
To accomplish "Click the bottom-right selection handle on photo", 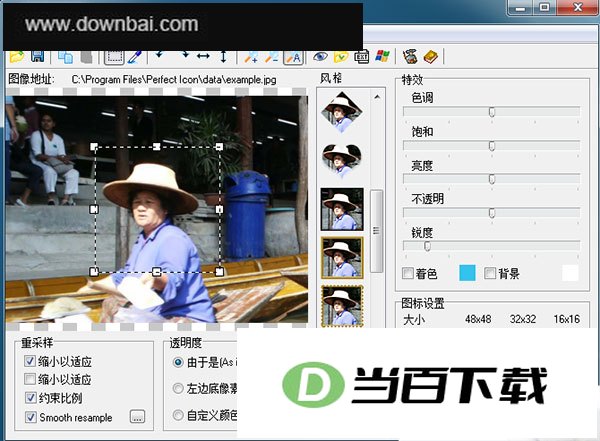I will pyautogui.click(x=219, y=272).
